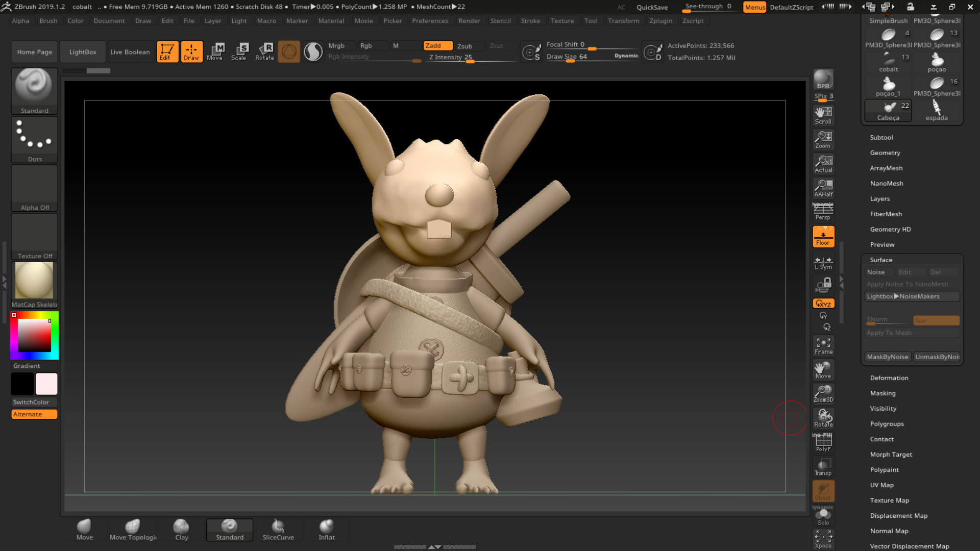
Task: Open the Brush menu
Action: (x=48, y=21)
